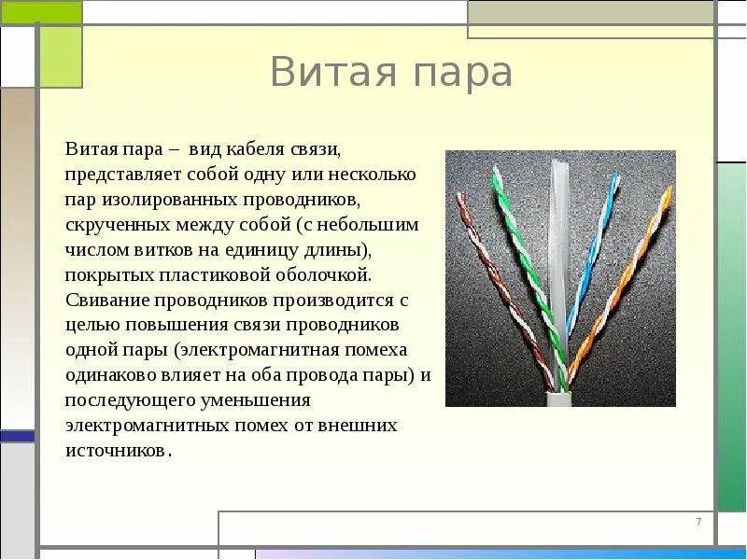Click the line "последующего уменьшения"
The height and width of the screenshot is (560, 747).
click(188, 400)
